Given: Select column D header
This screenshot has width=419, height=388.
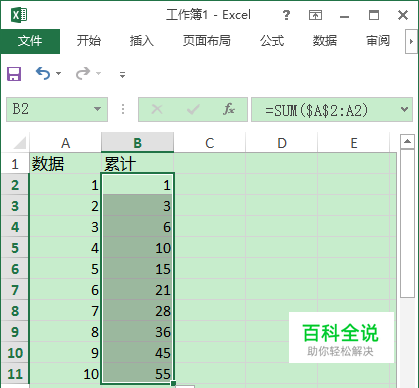Looking at the screenshot, I should [x=282, y=143].
